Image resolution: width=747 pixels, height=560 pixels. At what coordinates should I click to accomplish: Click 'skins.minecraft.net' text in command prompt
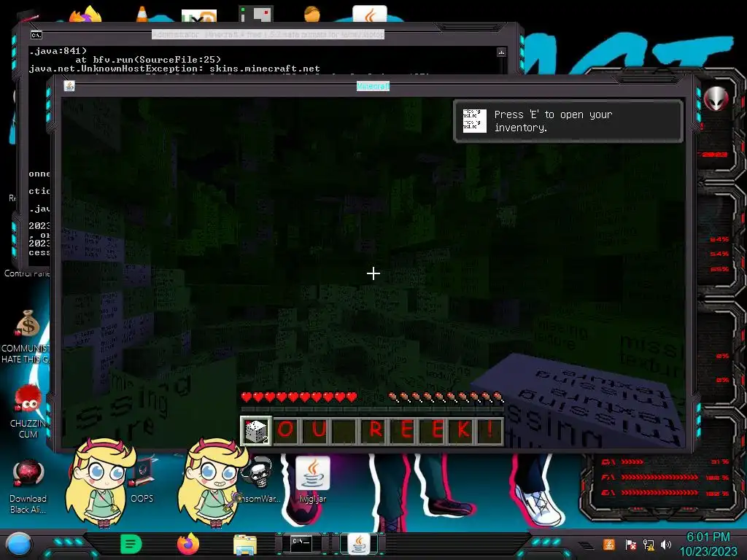pos(264,69)
